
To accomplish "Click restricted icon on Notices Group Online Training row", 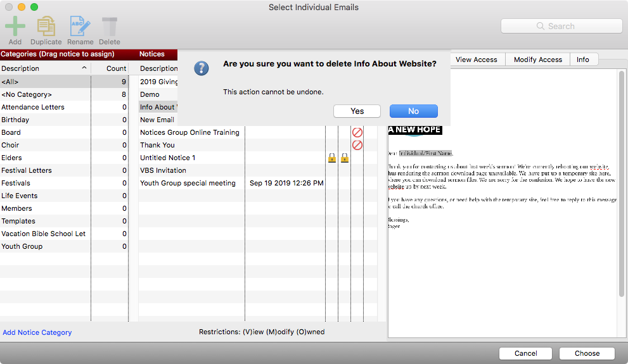I will click(357, 132).
